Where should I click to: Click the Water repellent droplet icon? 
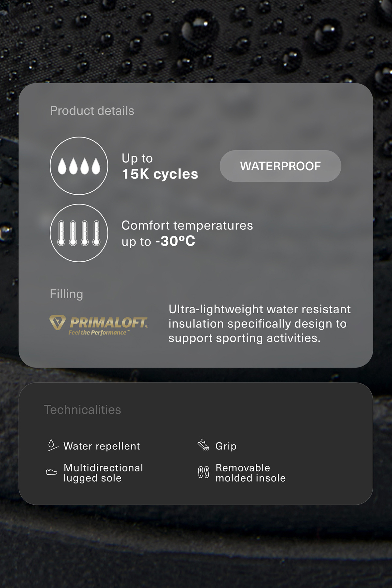click(52, 446)
